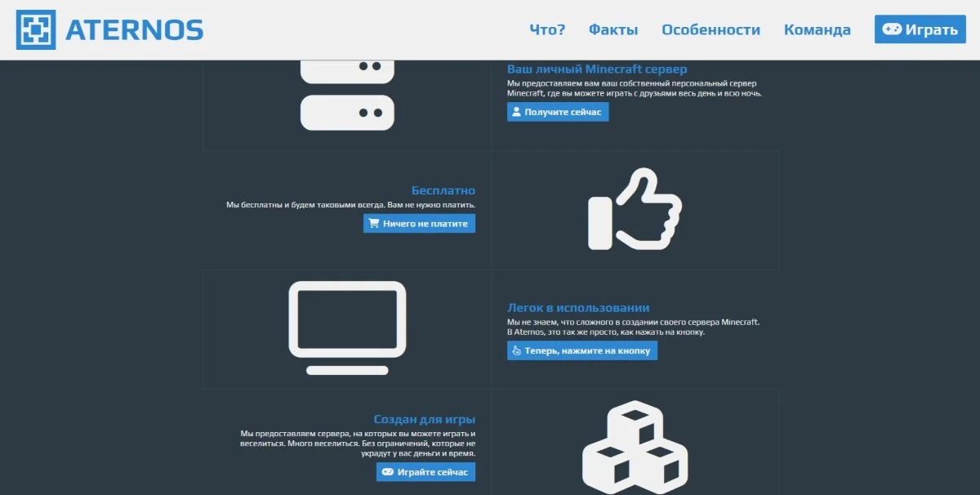Click the paragraph starting Мы предоставляем сервера, на которых
980x495 pixels.
click(x=358, y=444)
